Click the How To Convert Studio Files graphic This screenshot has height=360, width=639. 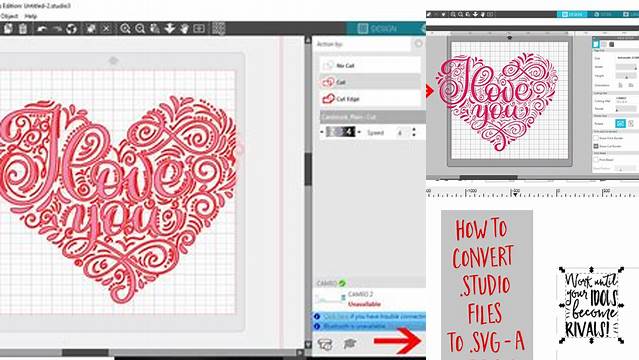[x=487, y=285]
